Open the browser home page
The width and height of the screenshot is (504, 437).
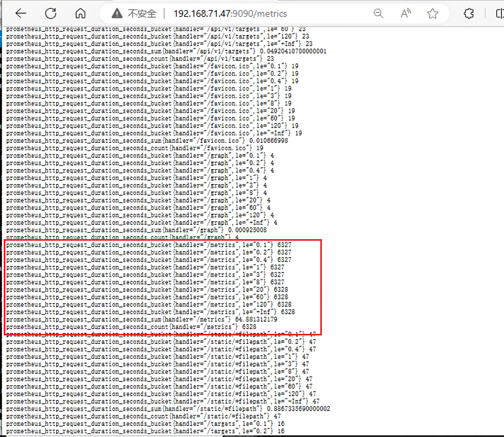(80, 14)
